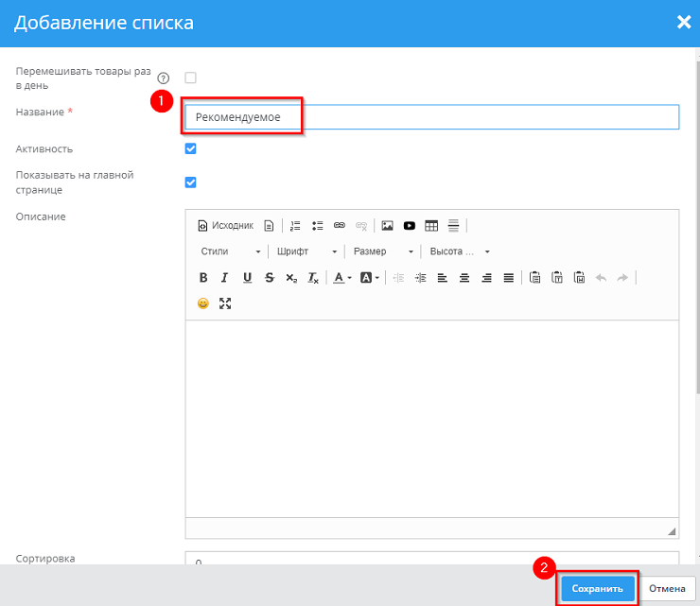This screenshot has width=700, height=606.
Task: Maximize the editor to fullscreen
Action: point(225,303)
